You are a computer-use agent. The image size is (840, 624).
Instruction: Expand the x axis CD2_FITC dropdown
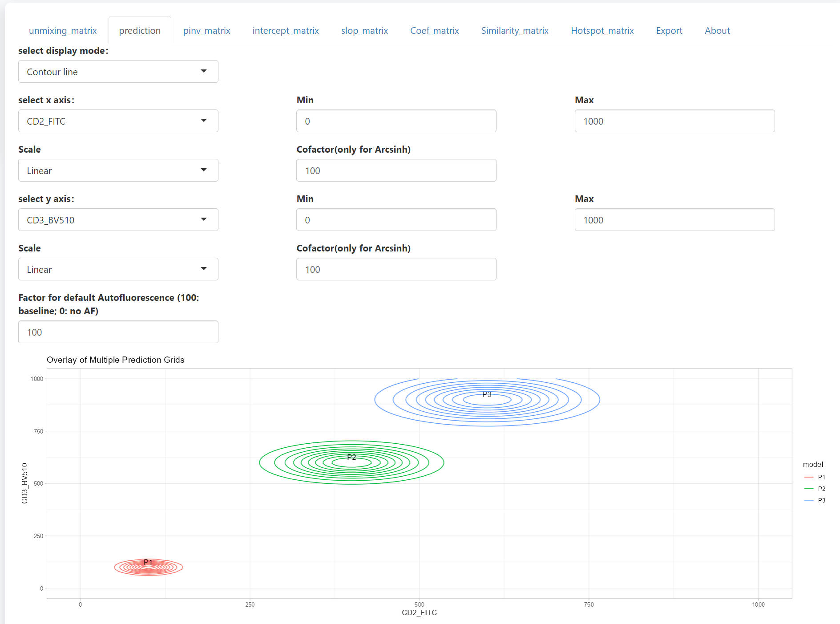(118, 121)
